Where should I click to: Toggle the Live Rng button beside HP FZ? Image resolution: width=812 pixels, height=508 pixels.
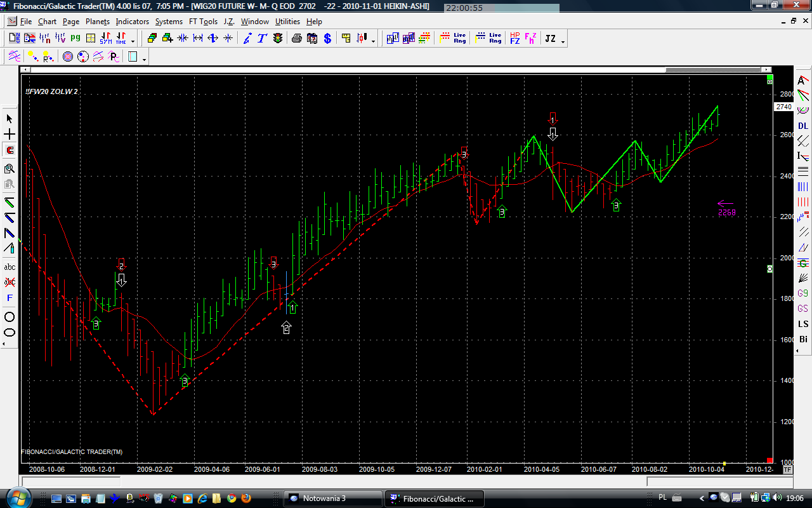coord(495,39)
